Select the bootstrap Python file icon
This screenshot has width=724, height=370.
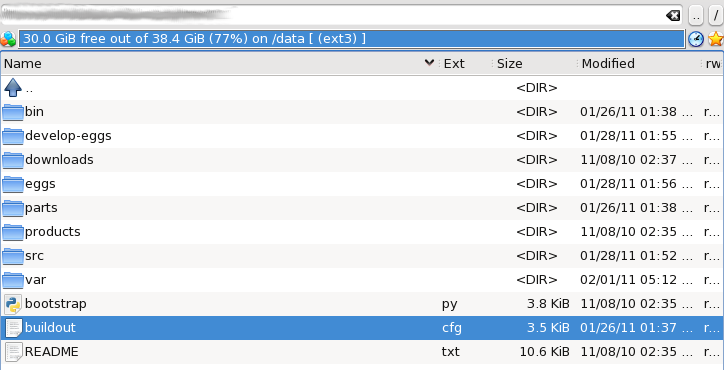coord(13,304)
